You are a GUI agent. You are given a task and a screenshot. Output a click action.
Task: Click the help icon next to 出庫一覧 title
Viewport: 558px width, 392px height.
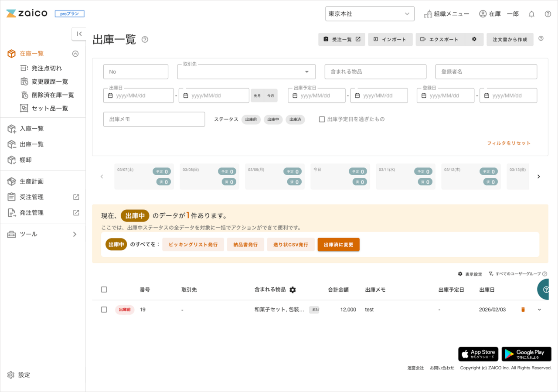click(145, 40)
